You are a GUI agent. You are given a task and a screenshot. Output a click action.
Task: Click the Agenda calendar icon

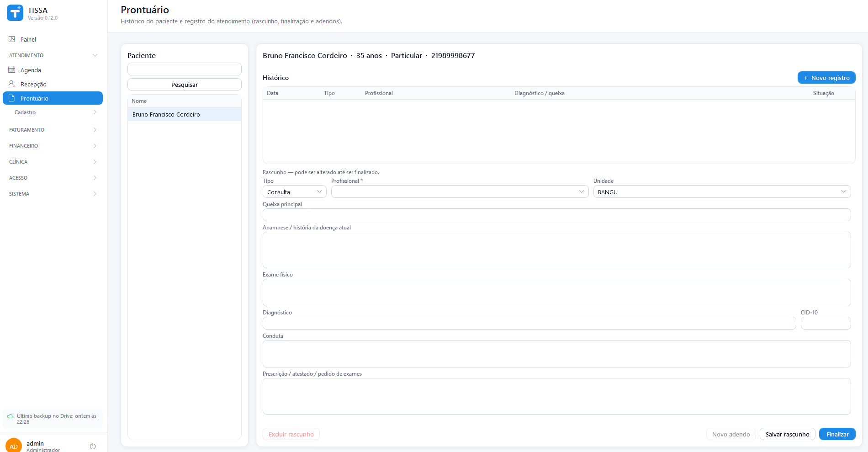point(12,70)
